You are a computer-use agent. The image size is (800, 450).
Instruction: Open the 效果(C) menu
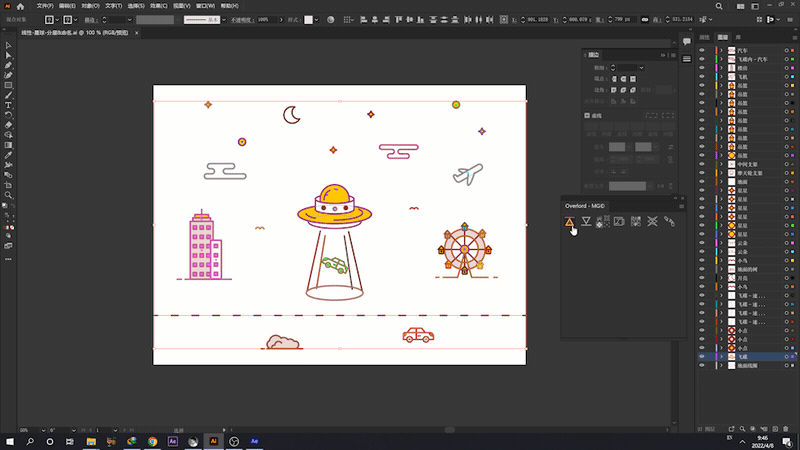click(159, 6)
